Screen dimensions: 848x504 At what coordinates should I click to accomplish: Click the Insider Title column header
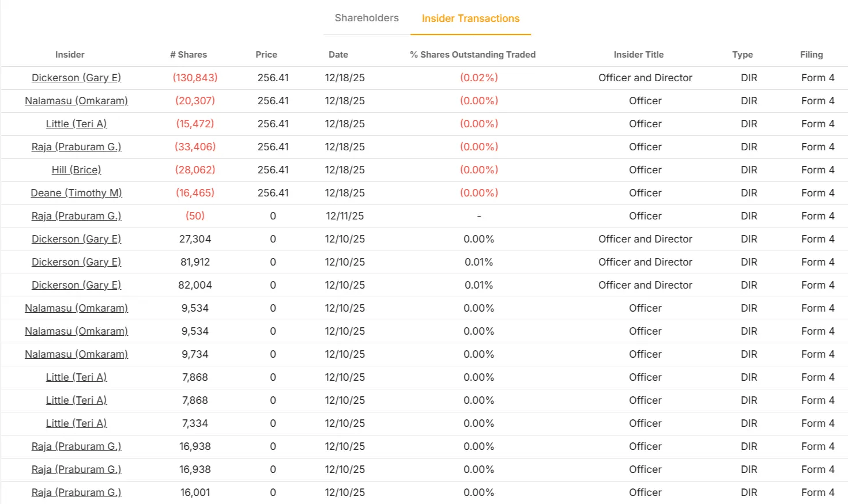(639, 55)
